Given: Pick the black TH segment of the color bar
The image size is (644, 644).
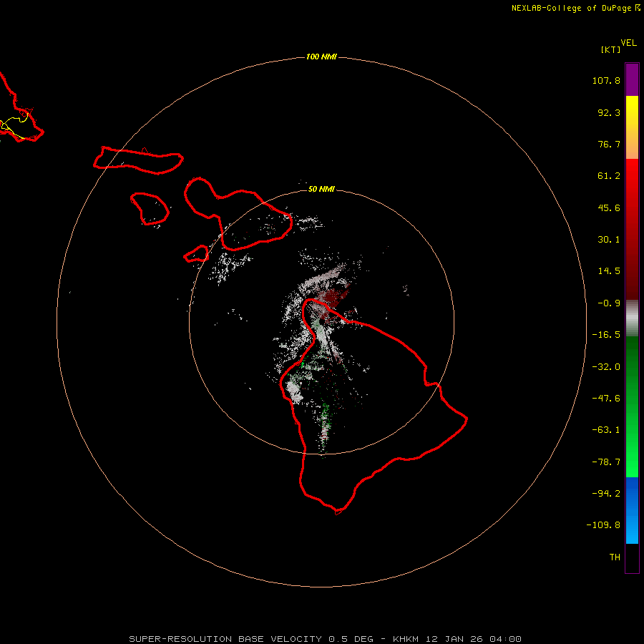Looking at the screenshot, I should tap(632, 557).
